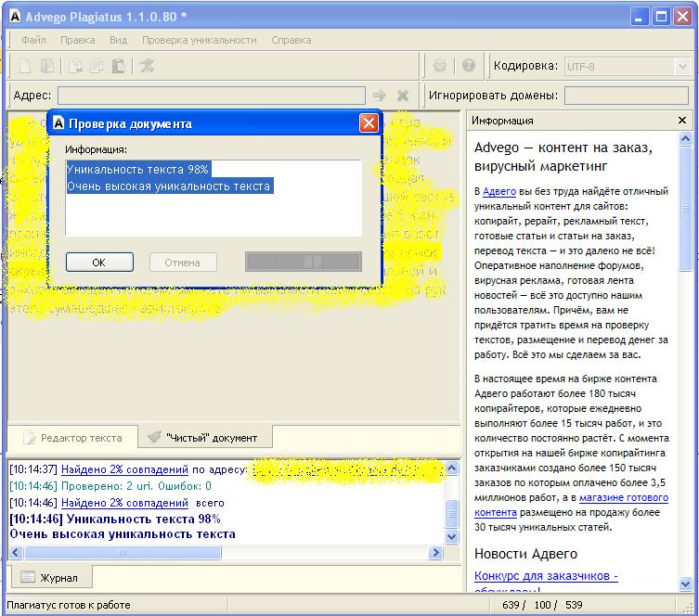Open the Конкурс для заказчиков news link
The width and height of the screenshot is (699, 616).
546,575
